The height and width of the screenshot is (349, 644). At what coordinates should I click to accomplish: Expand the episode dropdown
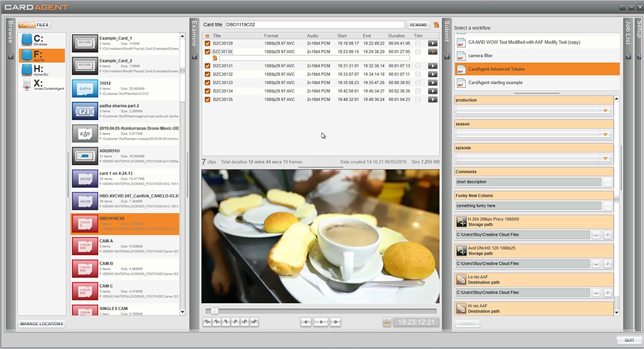click(606, 158)
